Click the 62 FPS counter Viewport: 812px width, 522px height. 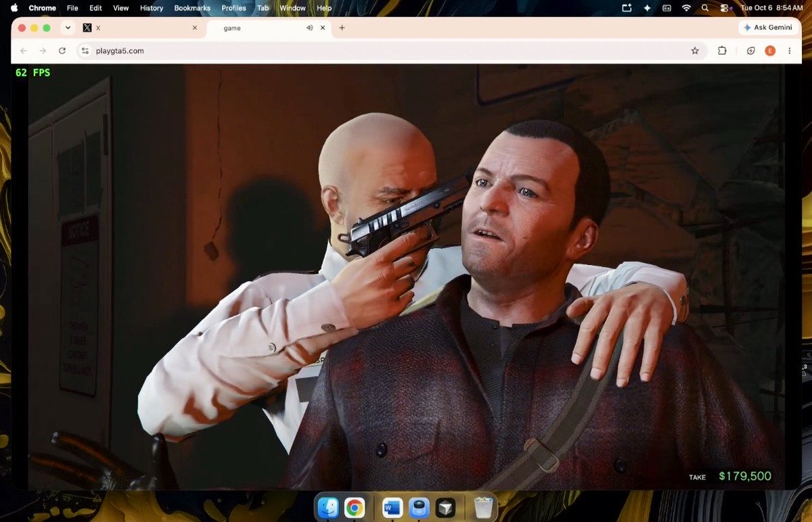point(32,72)
